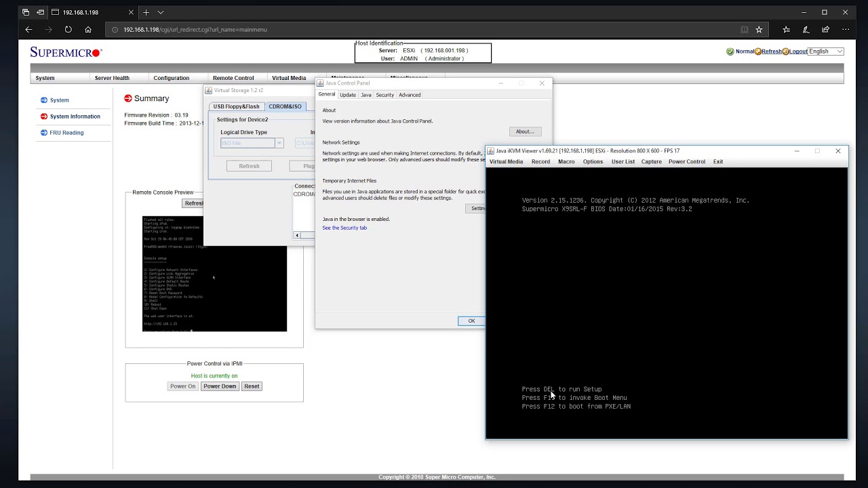Click the scrollbar left arrow in Virtual Storage

click(x=297, y=235)
